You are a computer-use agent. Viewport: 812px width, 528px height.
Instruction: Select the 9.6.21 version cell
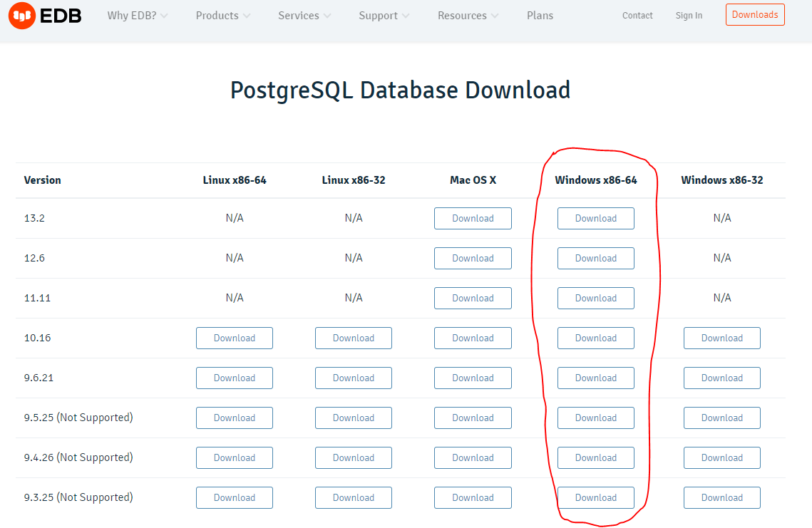38,378
